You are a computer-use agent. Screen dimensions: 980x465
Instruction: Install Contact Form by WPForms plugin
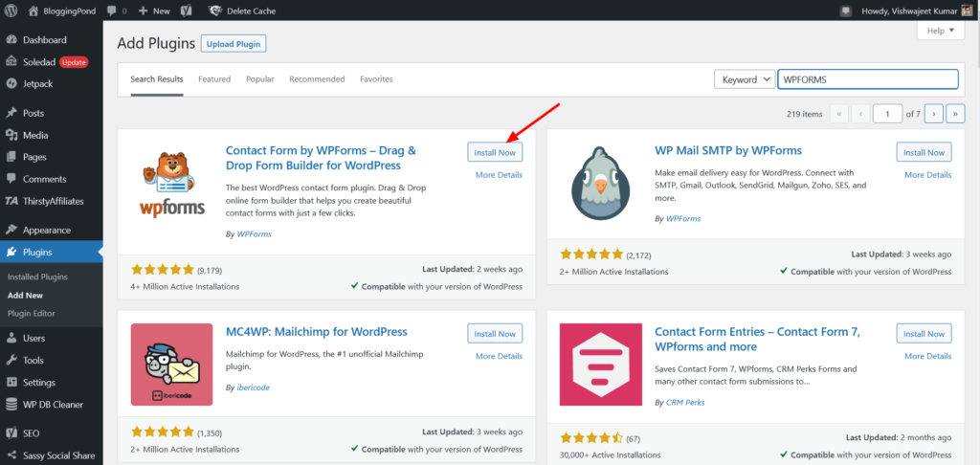click(495, 152)
